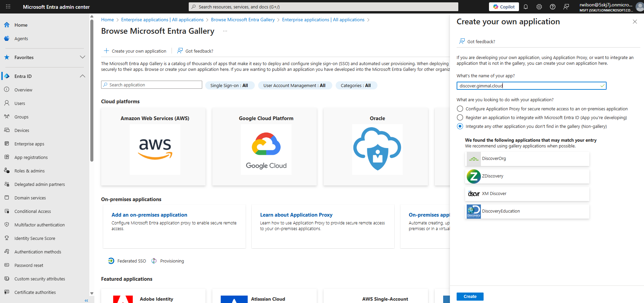Collapse the sidebar with double-chevron icon

click(x=86, y=300)
